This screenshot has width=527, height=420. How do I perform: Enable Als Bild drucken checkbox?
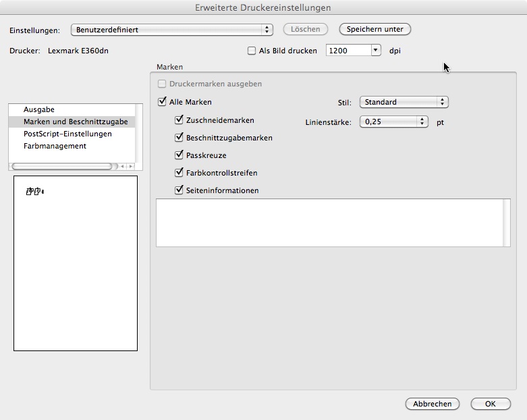[252, 51]
